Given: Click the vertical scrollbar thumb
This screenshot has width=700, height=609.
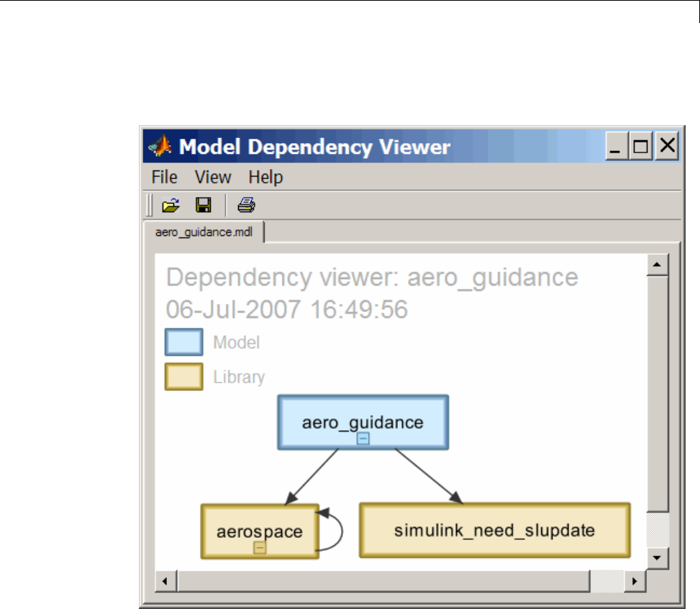Looking at the screenshot, I should pyautogui.click(x=657, y=393).
